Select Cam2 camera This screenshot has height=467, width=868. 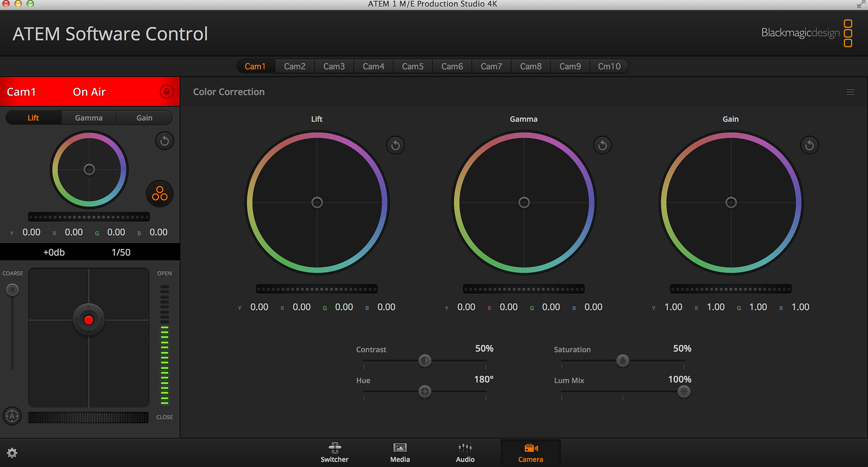(294, 66)
